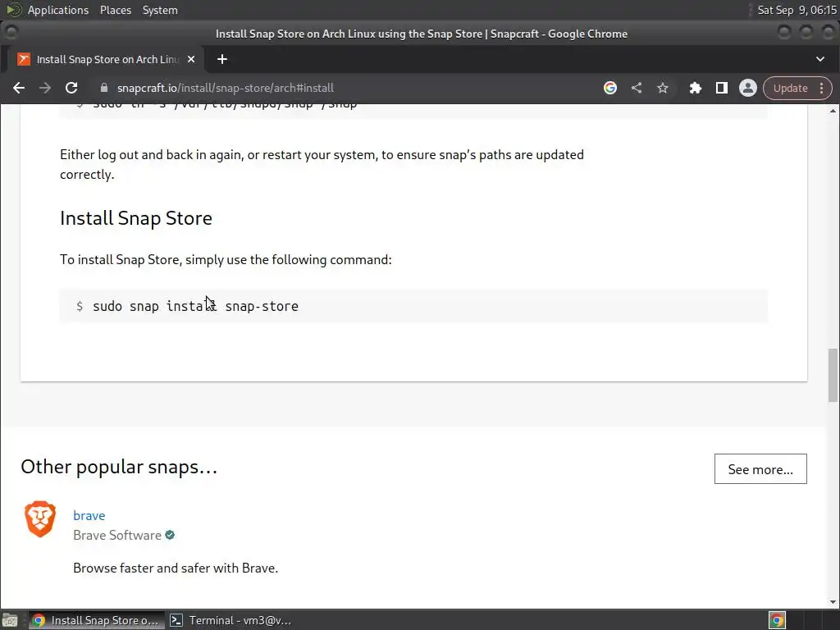Open the Chrome three-dot menu
The image size is (840, 630).
[x=822, y=88]
